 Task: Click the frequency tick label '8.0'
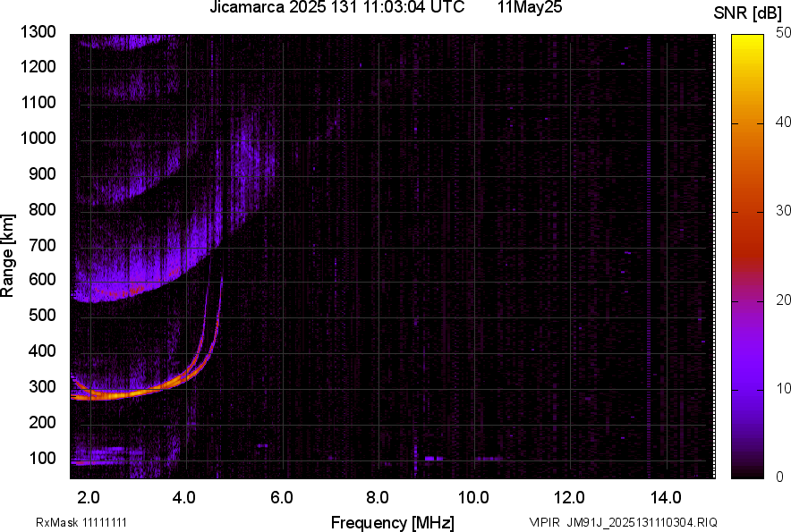coord(378,498)
